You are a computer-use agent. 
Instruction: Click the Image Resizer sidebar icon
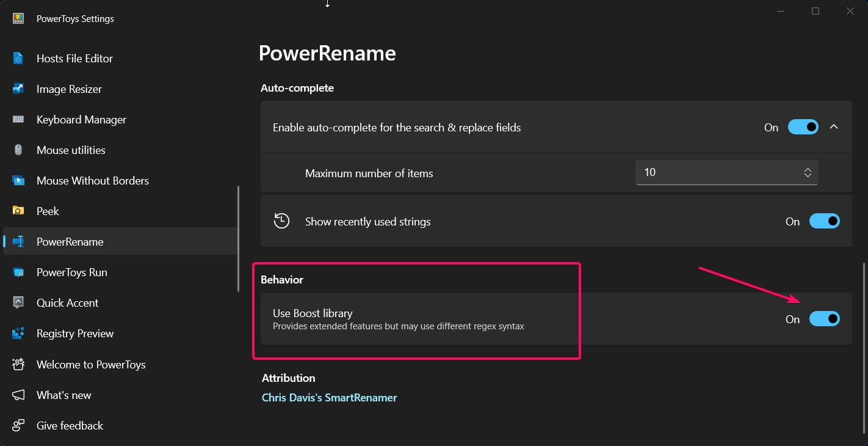(18, 89)
